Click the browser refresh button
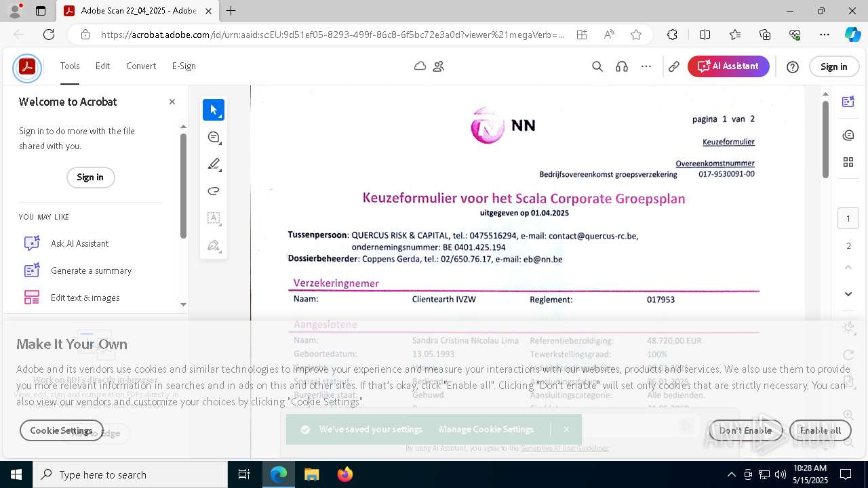Image resolution: width=868 pixels, height=488 pixels. click(49, 35)
